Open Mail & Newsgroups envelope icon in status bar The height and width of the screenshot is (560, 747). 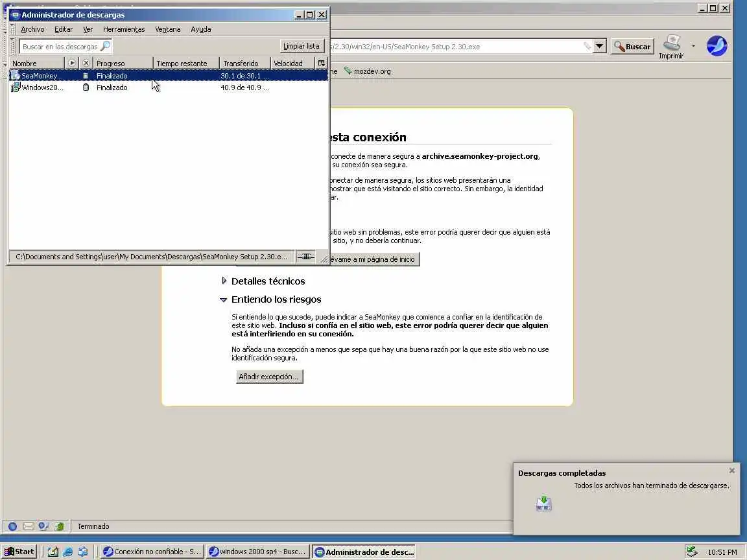coord(28,526)
